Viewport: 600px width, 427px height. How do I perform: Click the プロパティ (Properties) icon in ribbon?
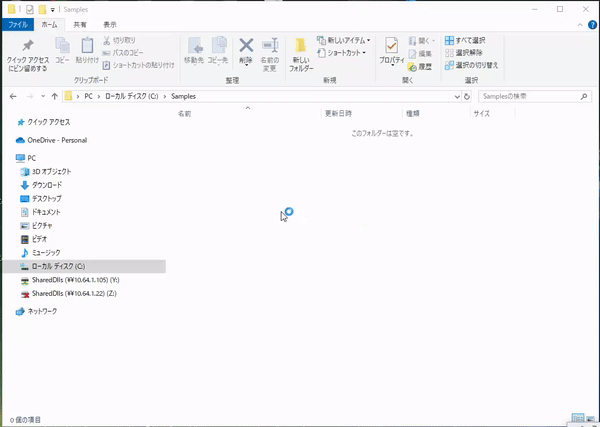pos(391,50)
